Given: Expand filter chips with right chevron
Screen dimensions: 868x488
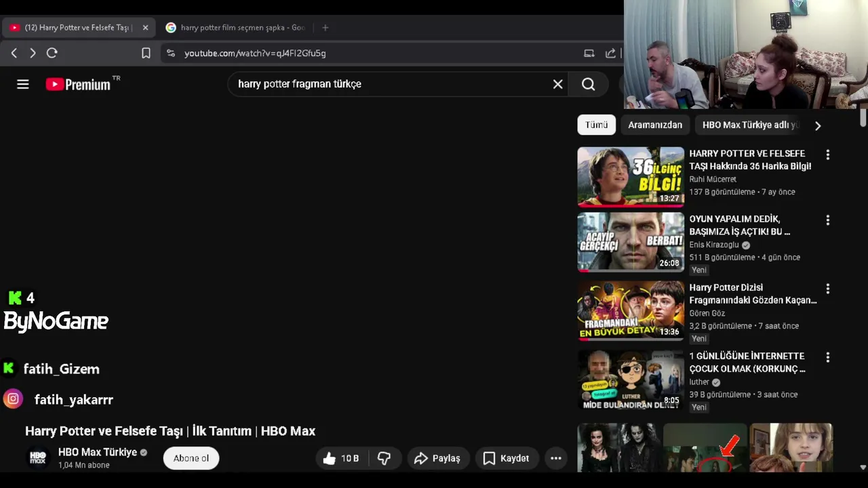Looking at the screenshot, I should [818, 125].
